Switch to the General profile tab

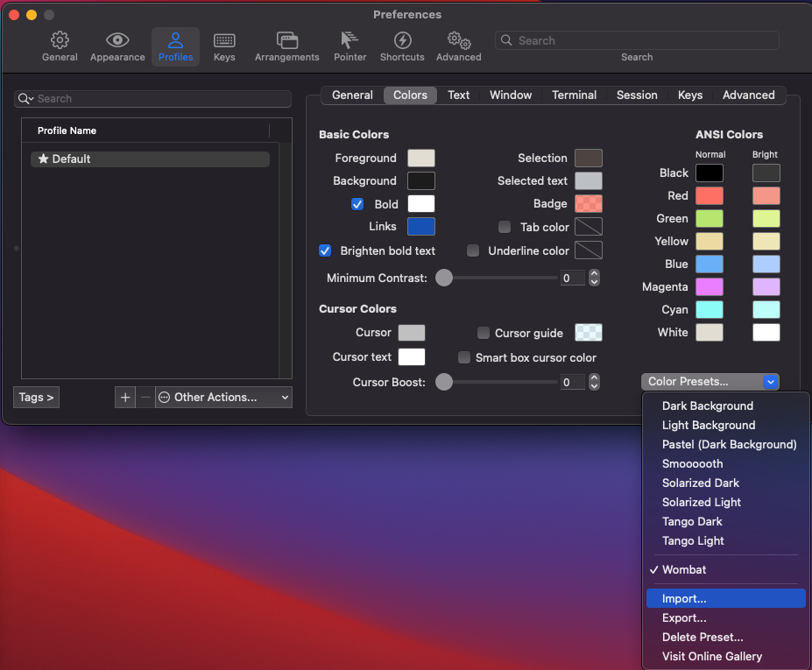(352, 95)
